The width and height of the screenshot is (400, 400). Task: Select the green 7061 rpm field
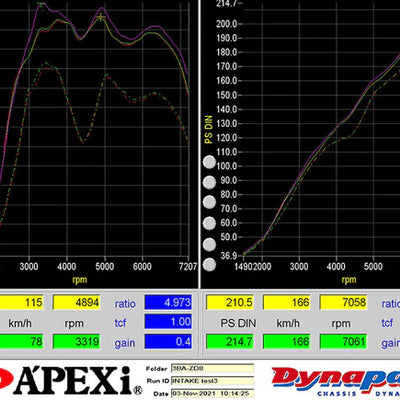(x=343, y=341)
